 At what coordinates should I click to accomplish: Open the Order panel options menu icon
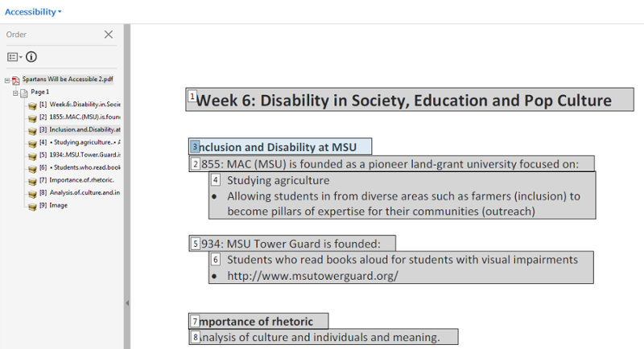click(14, 57)
